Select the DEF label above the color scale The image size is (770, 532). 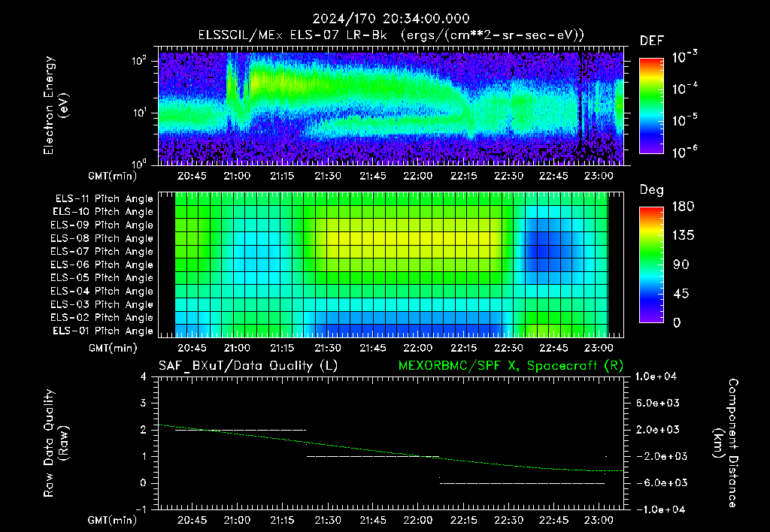click(652, 41)
